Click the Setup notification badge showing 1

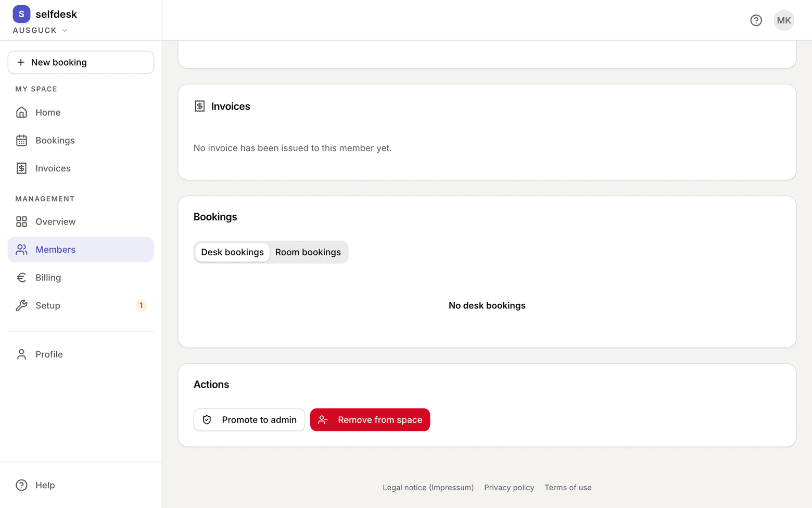pyautogui.click(x=141, y=305)
